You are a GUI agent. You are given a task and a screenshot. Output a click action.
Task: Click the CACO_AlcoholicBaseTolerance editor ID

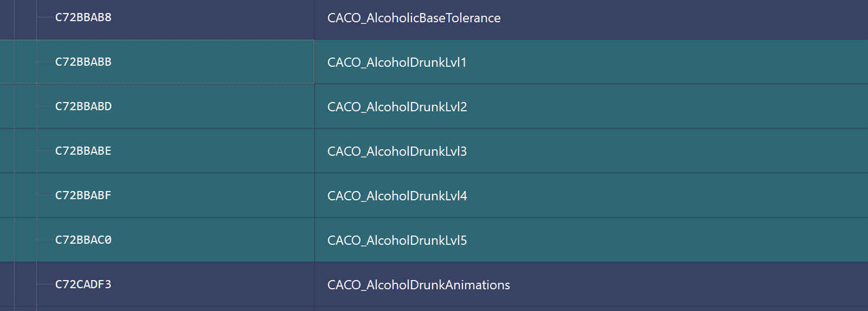tap(414, 18)
